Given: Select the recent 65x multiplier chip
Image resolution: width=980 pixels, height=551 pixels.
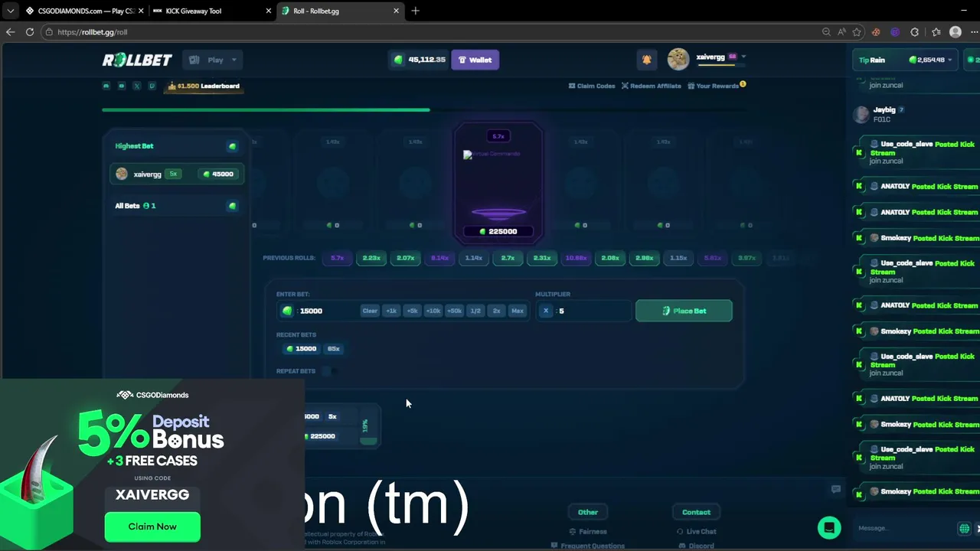Looking at the screenshot, I should (334, 348).
